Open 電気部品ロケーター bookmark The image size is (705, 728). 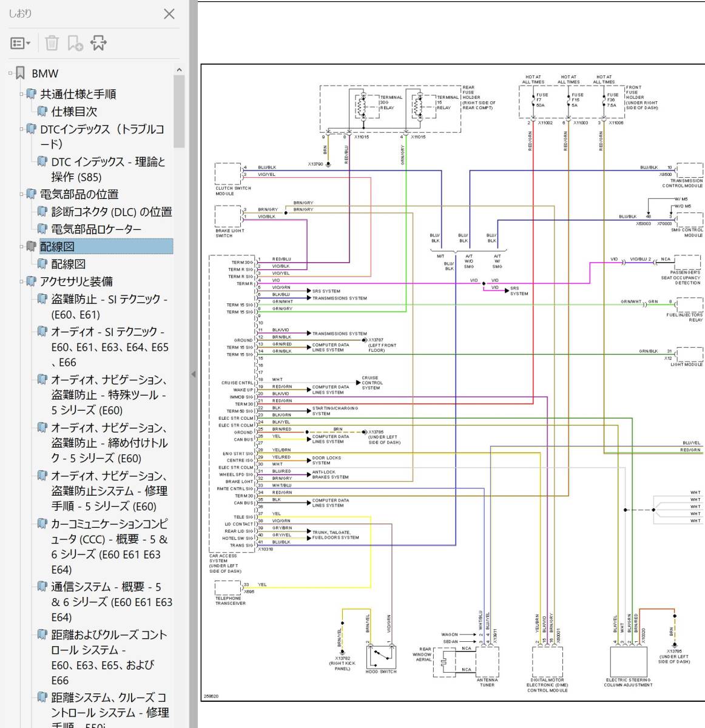point(96,229)
